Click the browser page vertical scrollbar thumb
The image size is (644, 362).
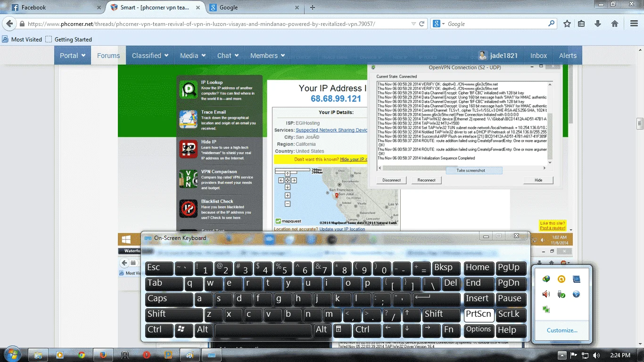(640, 123)
